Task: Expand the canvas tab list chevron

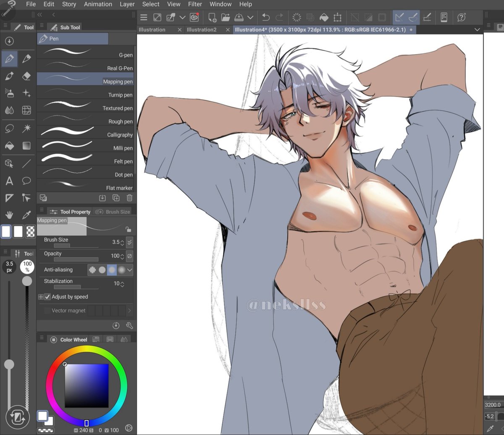Action: tap(477, 30)
